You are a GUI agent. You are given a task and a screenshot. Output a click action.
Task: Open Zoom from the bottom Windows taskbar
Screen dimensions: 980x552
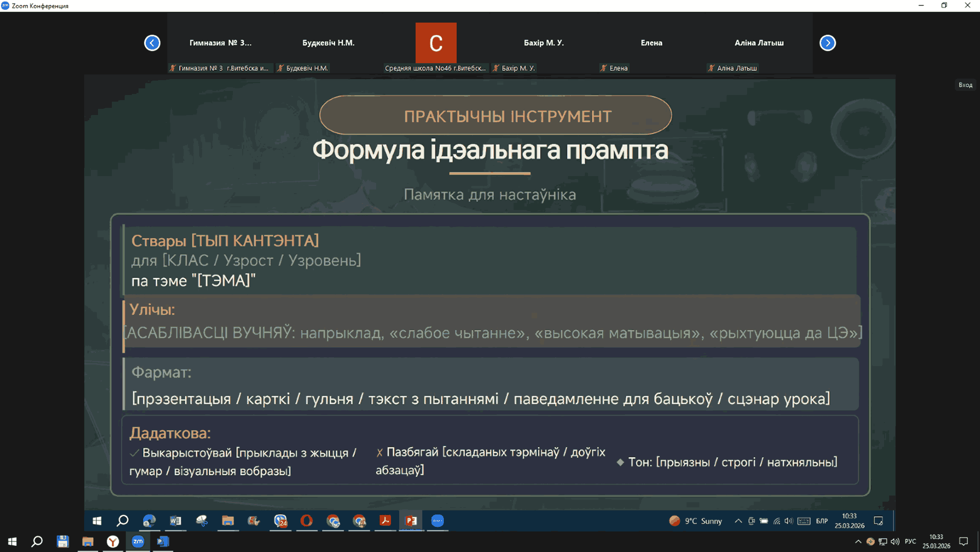[138, 541]
